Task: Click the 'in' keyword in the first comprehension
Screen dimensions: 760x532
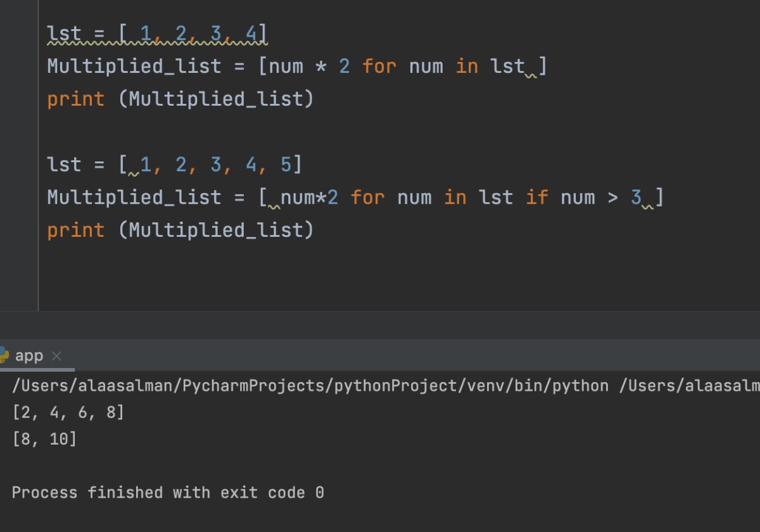Action: [467, 66]
